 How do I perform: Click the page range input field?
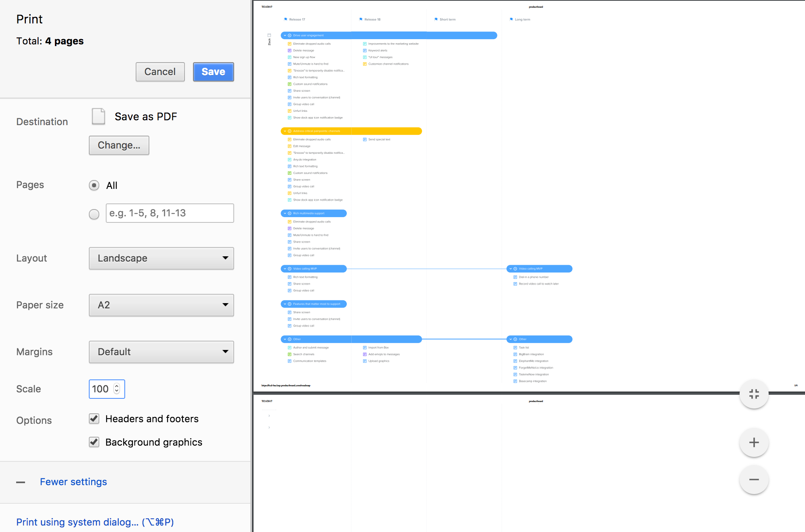(170, 213)
